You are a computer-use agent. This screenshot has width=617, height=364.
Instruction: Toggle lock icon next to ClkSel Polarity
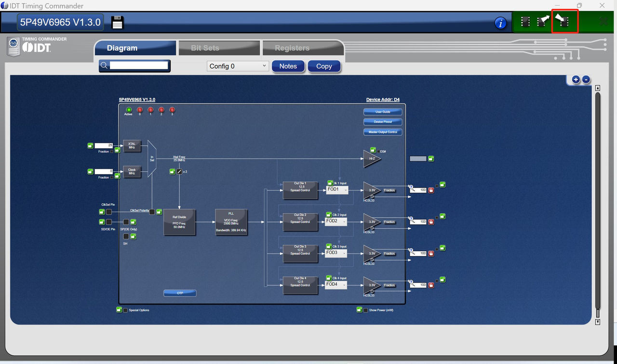[159, 211]
